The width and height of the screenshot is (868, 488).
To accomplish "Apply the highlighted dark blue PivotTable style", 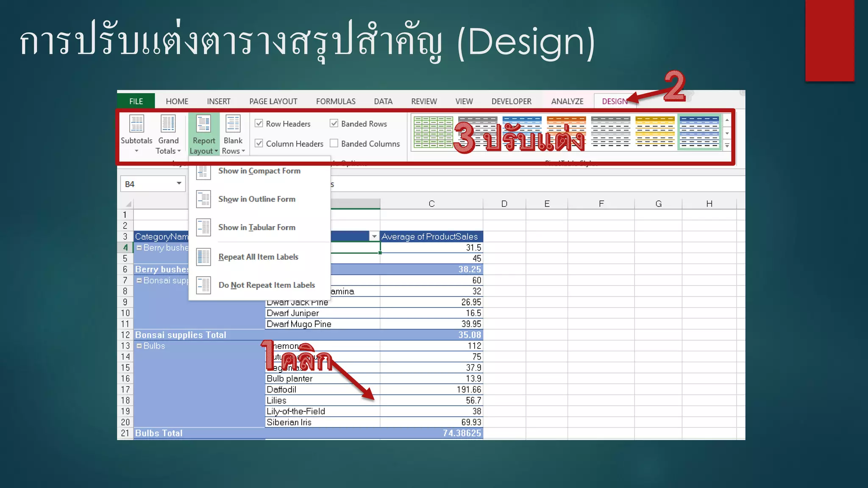I will pos(699,132).
